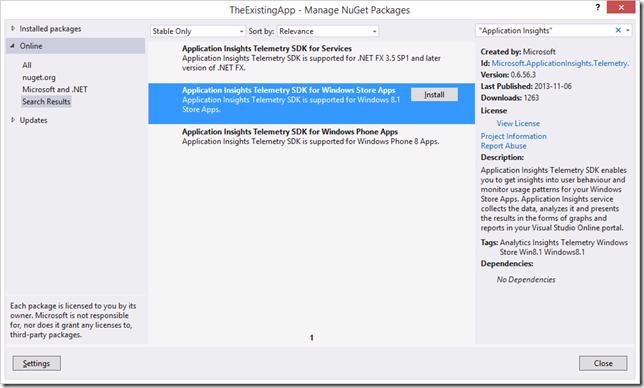Expand the Installed packages section

coord(13,28)
